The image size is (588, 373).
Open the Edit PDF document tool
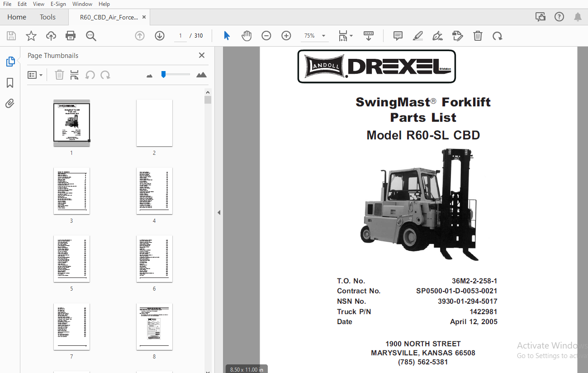point(458,36)
